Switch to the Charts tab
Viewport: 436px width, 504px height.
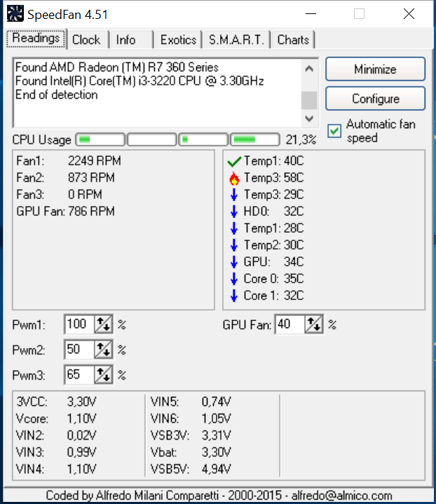pos(293,40)
